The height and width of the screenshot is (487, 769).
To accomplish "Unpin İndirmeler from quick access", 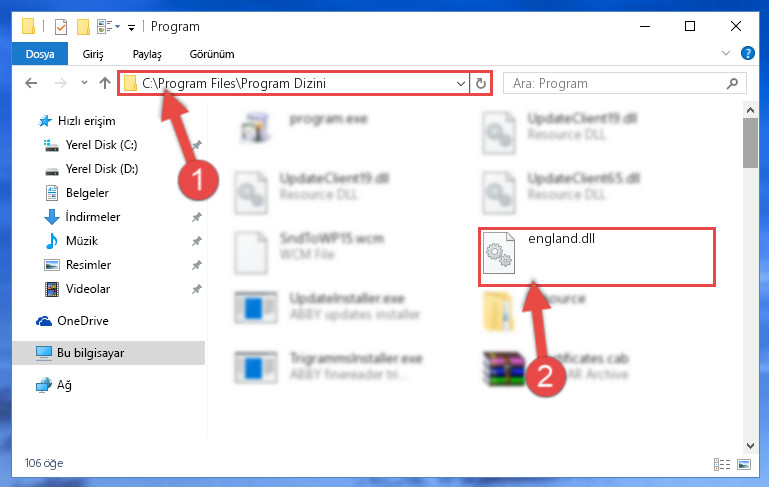I will click(x=197, y=217).
